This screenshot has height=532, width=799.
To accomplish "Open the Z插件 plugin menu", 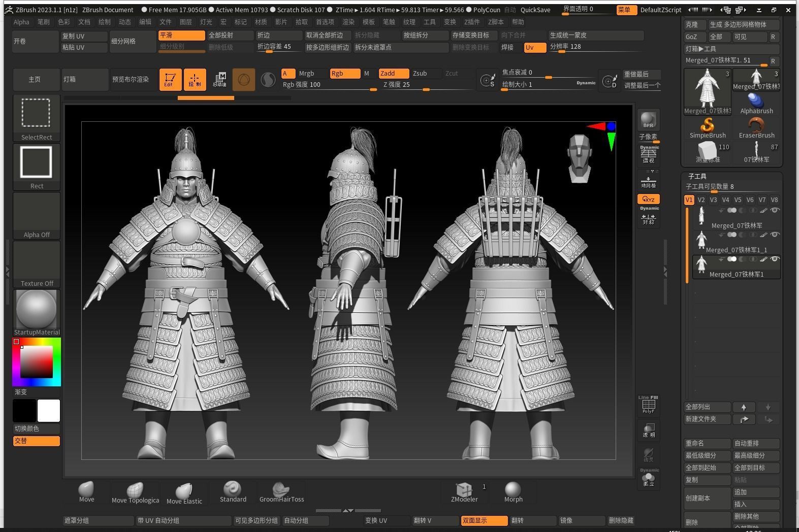I will pos(472,22).
